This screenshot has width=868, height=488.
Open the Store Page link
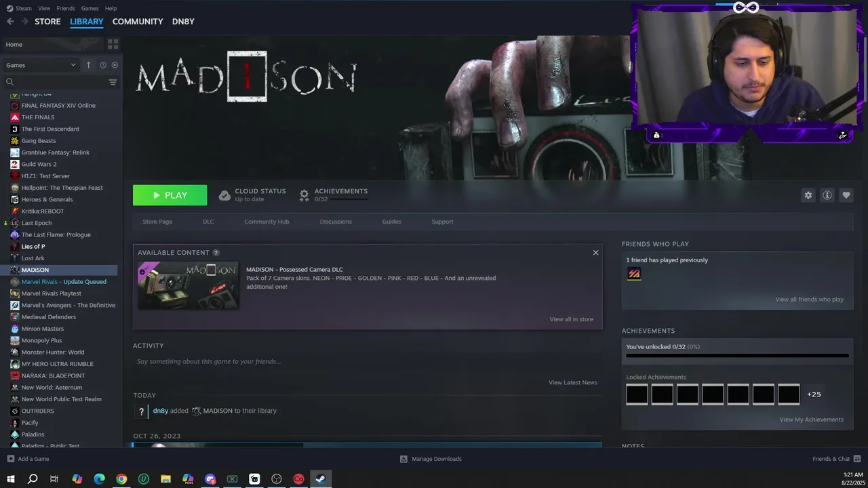(157, 222)
